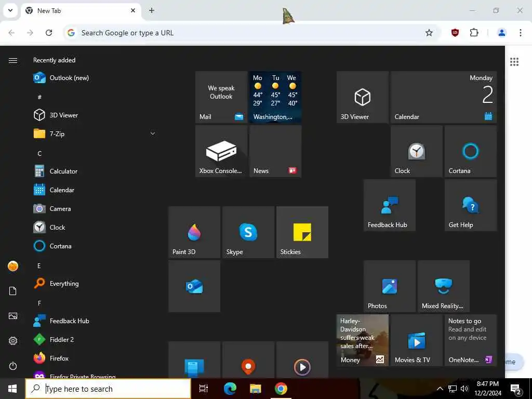Open a new Chrome tab with plus
532x399 pixels.
pyautogui.click(x=152, y=10)
